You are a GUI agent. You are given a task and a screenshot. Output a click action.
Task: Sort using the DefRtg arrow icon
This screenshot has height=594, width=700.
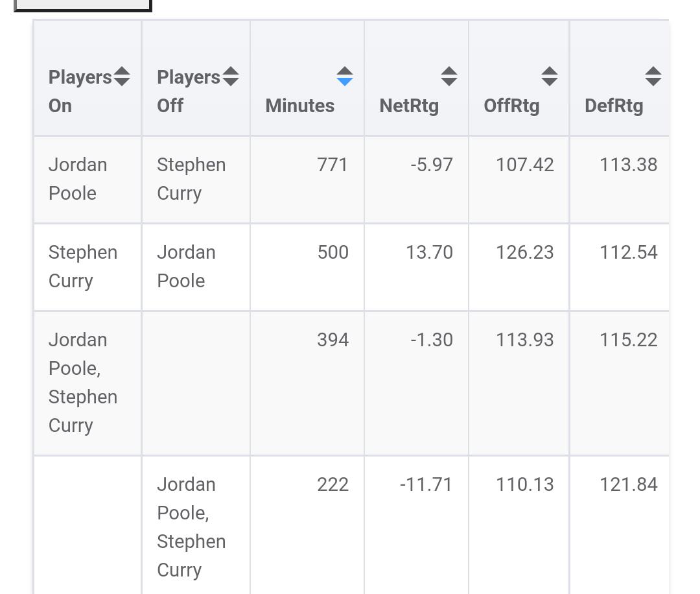[653, 77]
